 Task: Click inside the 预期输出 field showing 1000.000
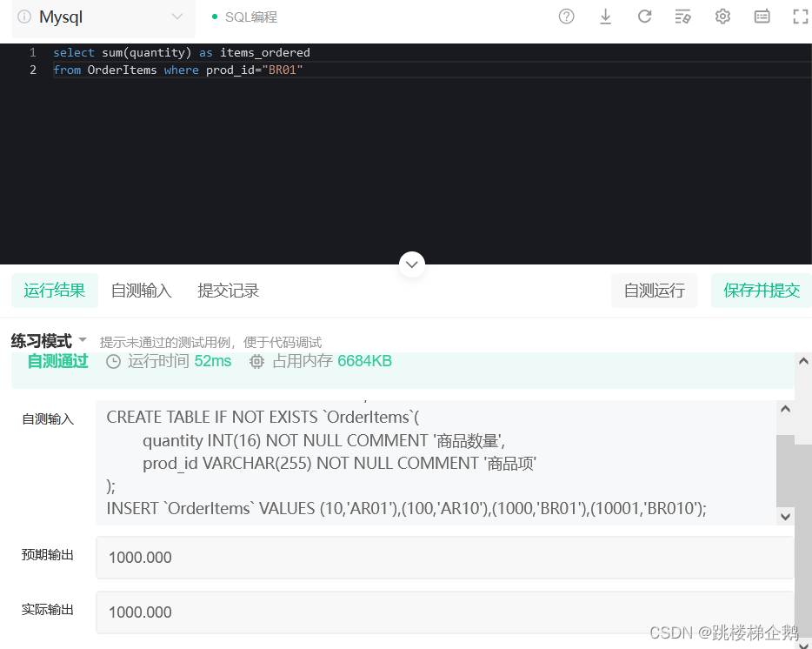[444, 558]
